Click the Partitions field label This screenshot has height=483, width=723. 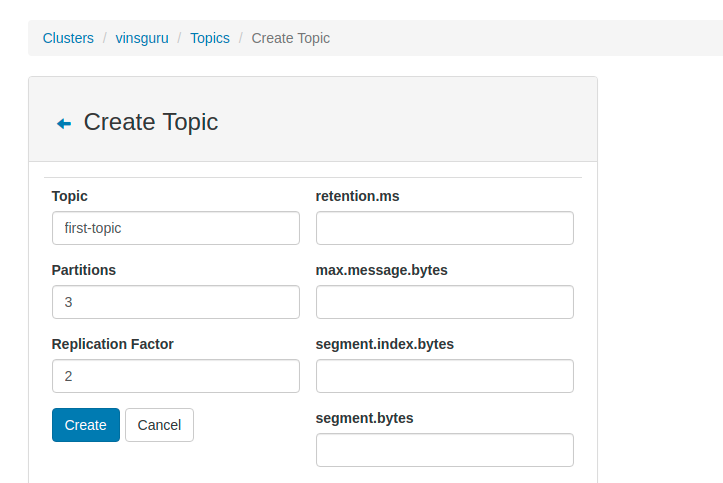pyautogui.click(x=84, y=270)
